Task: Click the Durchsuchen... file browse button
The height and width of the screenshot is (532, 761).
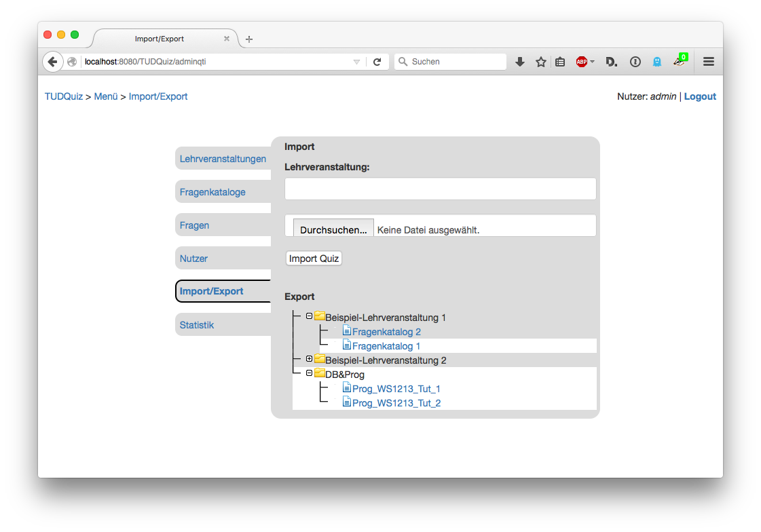Action: pyautogui.click(x=333, y=229)
